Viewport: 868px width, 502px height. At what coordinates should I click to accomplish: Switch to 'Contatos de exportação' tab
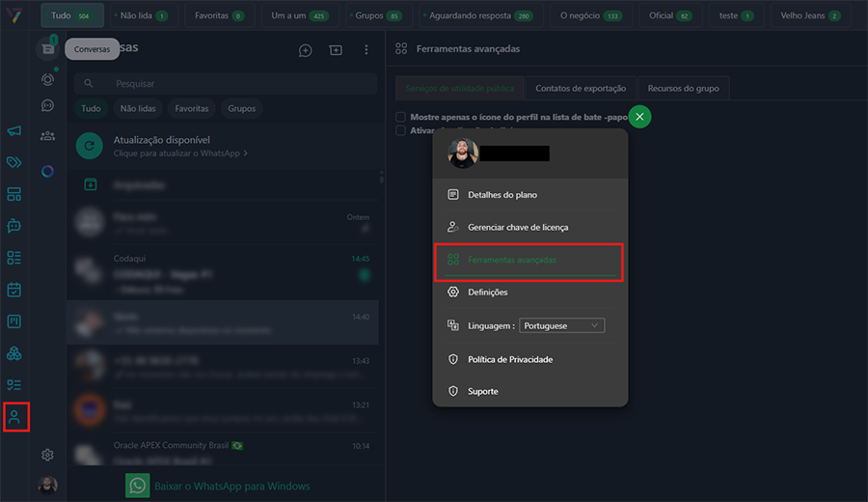coord(581,88)
